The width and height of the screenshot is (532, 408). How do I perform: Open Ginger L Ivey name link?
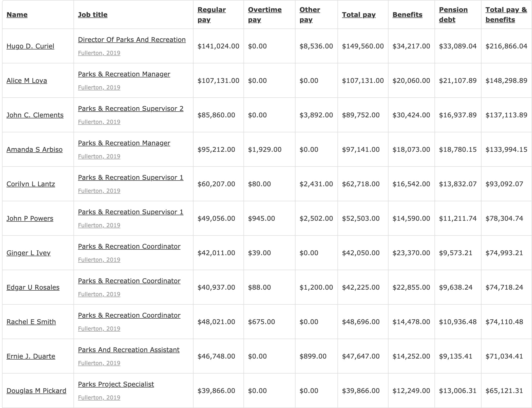tap(28, 253)
